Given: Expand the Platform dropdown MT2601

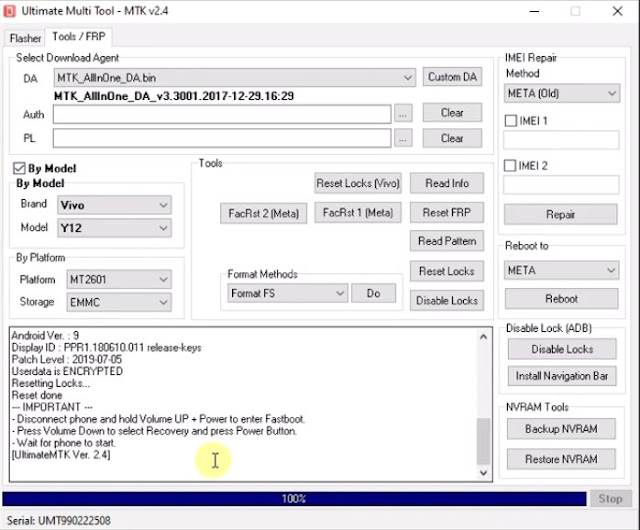Looking at the screenshot, I should [x=119, y=280].
